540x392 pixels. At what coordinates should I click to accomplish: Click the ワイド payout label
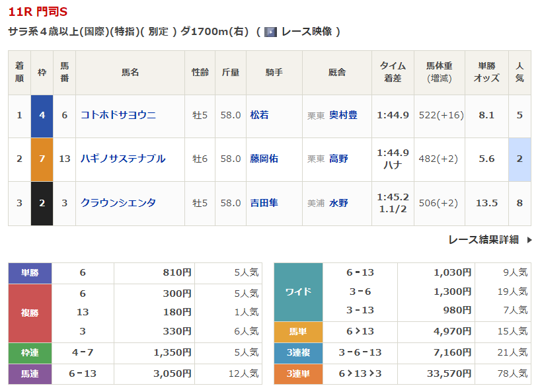pyautogui.click(x=298, y=291)
